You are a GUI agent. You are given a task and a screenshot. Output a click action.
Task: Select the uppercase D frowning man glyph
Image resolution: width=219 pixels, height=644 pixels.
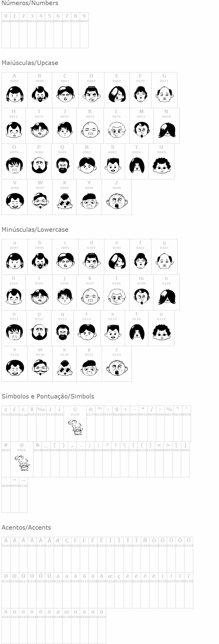pyautogui.click(x=91, y=94)
